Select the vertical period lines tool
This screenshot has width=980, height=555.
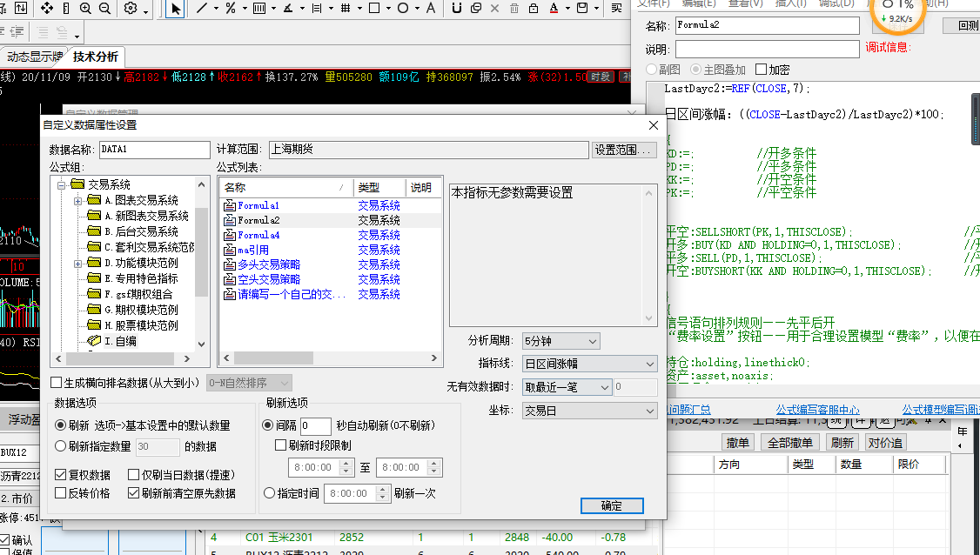pos(258,8)
